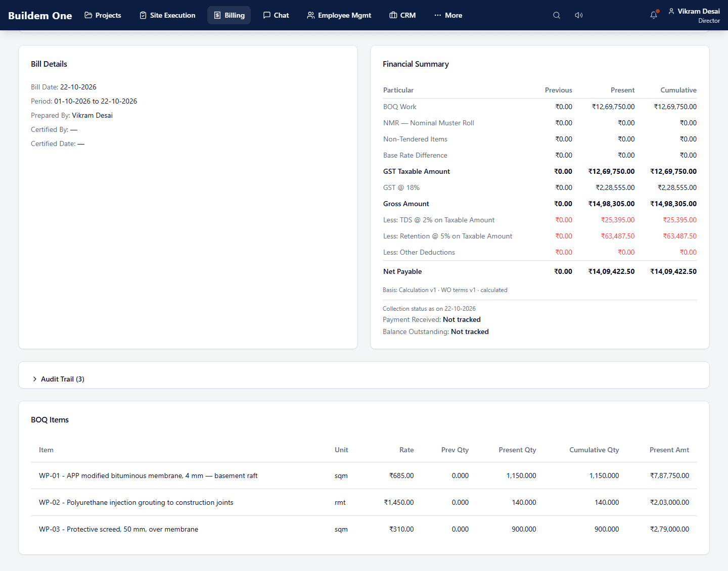Click the Projects folder icon

click(88, 15)
